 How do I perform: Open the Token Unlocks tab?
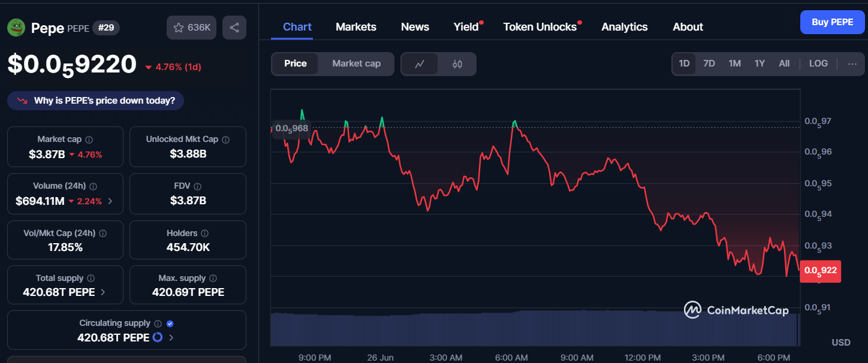pos(540,27)
